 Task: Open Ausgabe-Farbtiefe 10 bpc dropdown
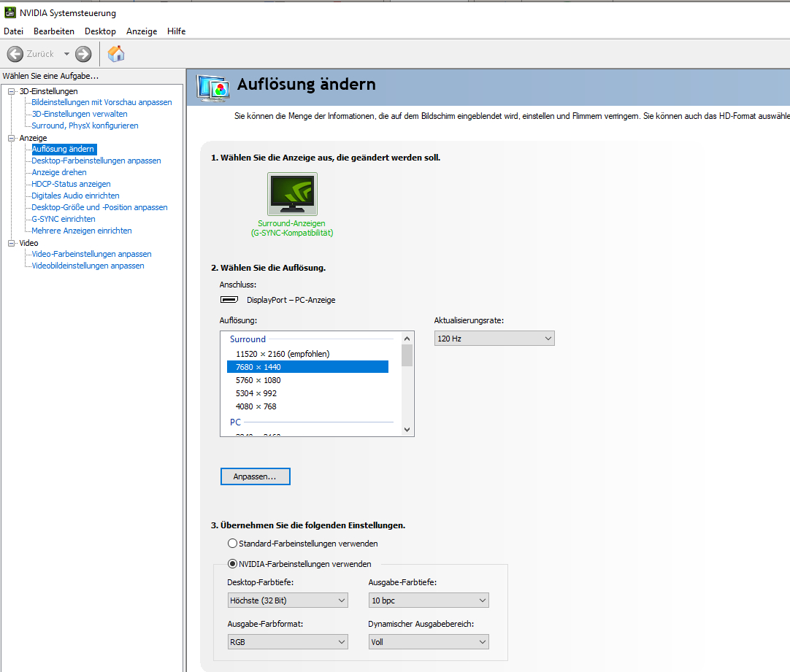point(429,600)
